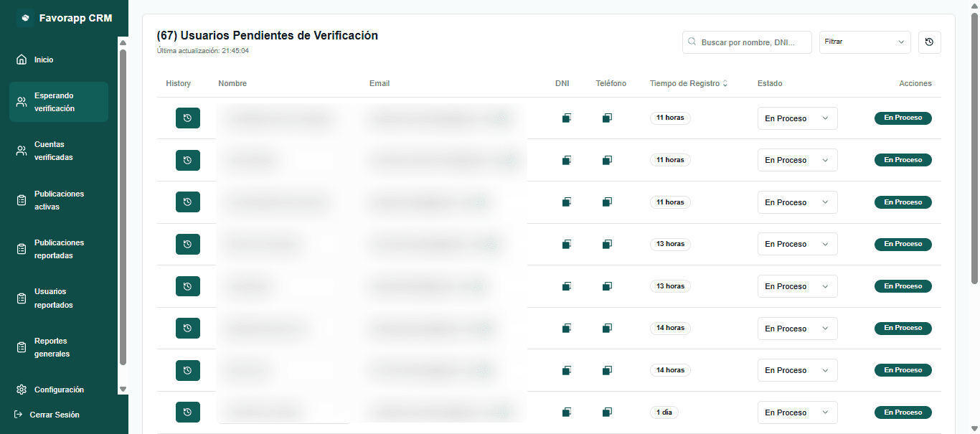Click the history icon on the first row
The image size is (980, 434).
coord(187,118)
